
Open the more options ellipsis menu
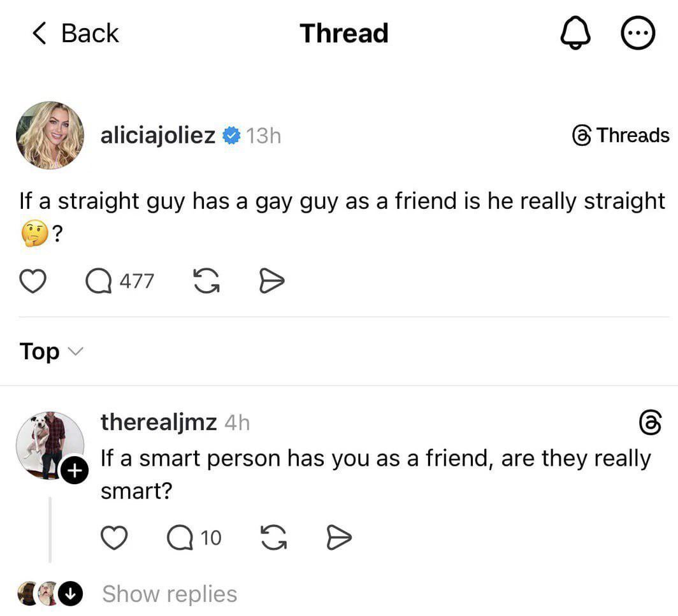click(638, 34)
